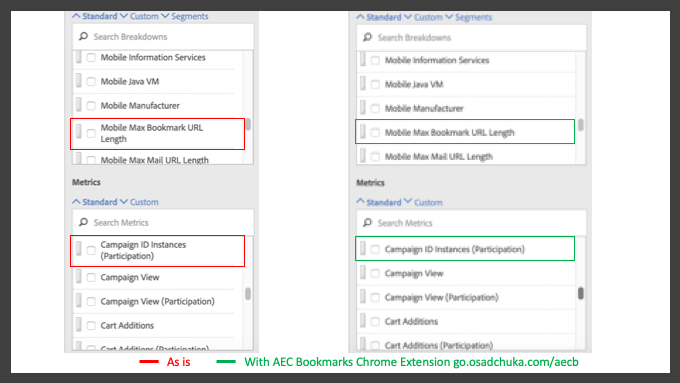Grab drag handle of Campaign View, left panel

tap(78, 277)
